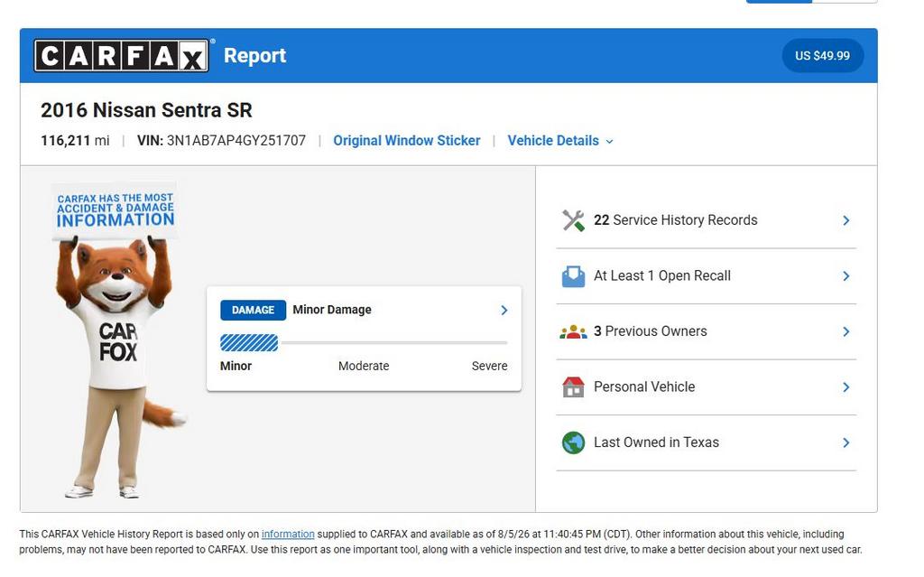Click the chevron beside Personal Vehicle
This screenshot has height=577, width=924.
tap(846, 387)
